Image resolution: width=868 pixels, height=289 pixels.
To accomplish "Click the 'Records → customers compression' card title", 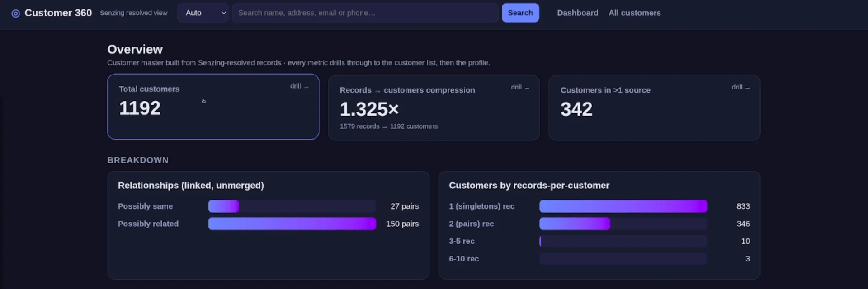I will (407, 90).
